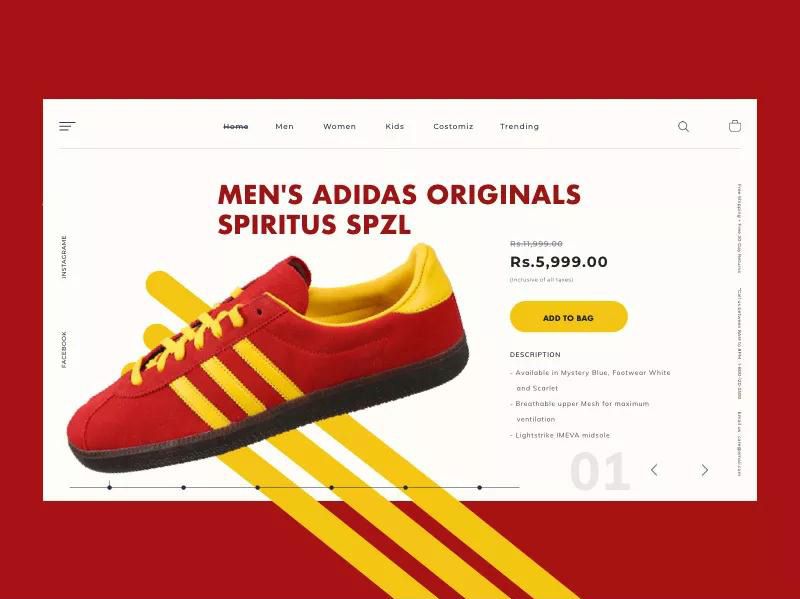Go to previous product with left arrow

click(x=654, y=470)
